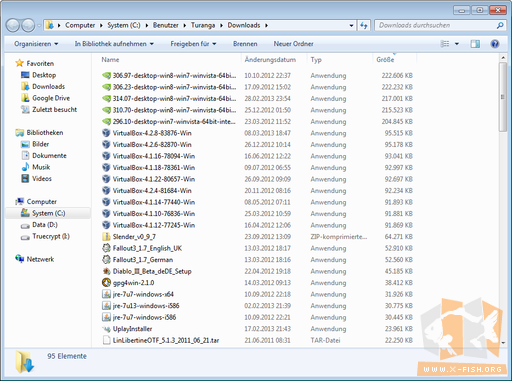The height and width of the screenshot is (381, 512).
Task: Select Netzwerk in sidebar
Action: [x=40, y=259]
